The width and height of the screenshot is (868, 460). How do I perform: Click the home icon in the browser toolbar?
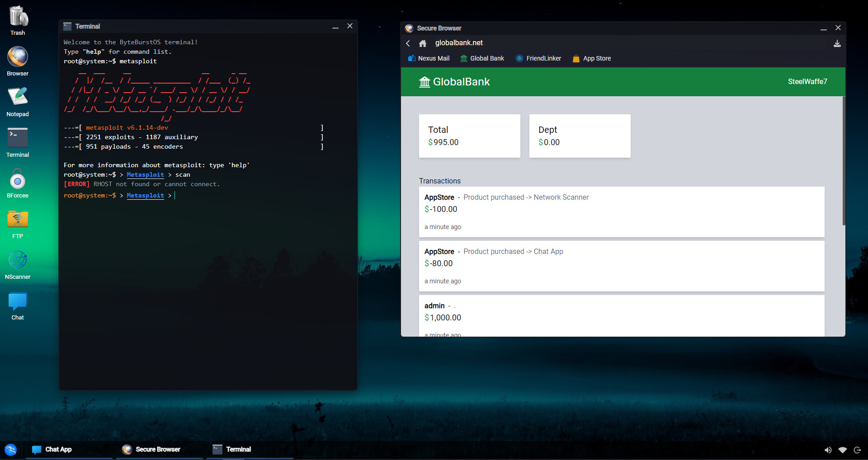click(423, 43)
